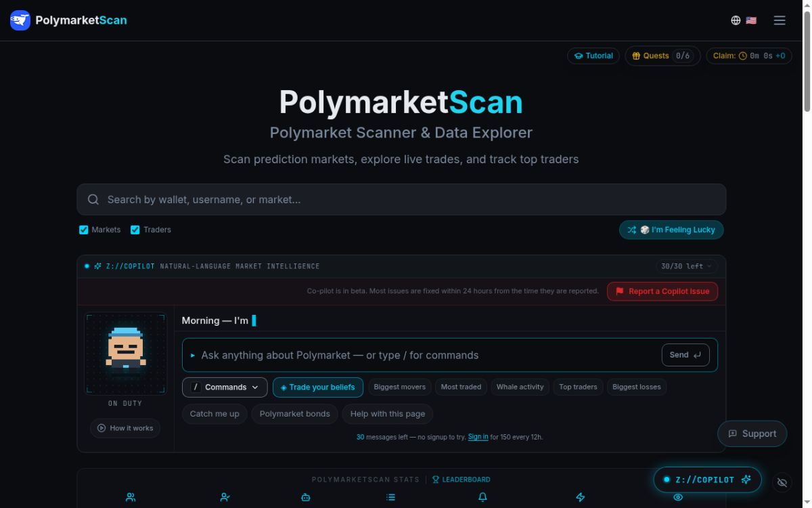Click the list stats icon
This screenshot has height=508, width=812.
pos(390,497)
